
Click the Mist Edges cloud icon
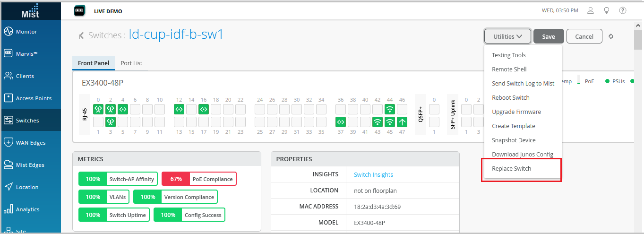click(x=8, y=165)
